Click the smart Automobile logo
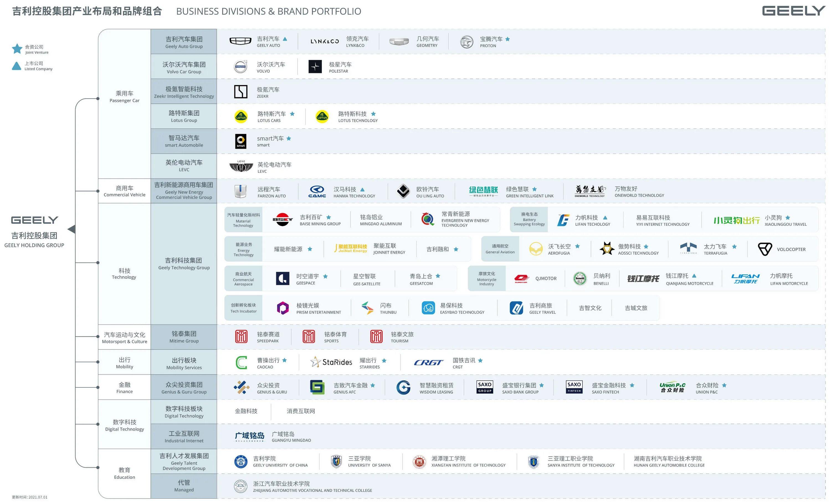 tap(240, 141)
